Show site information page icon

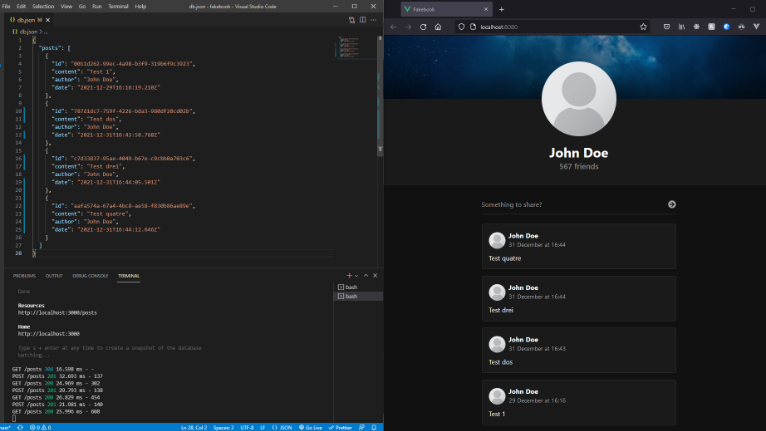pyautogui.click(x=473, y=27)
